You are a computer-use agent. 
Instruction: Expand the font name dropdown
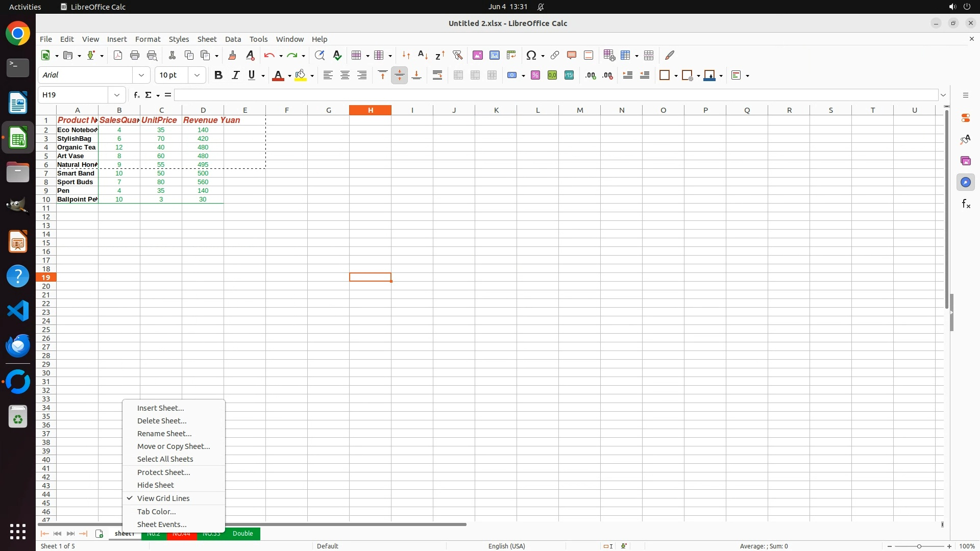[141, 76]
